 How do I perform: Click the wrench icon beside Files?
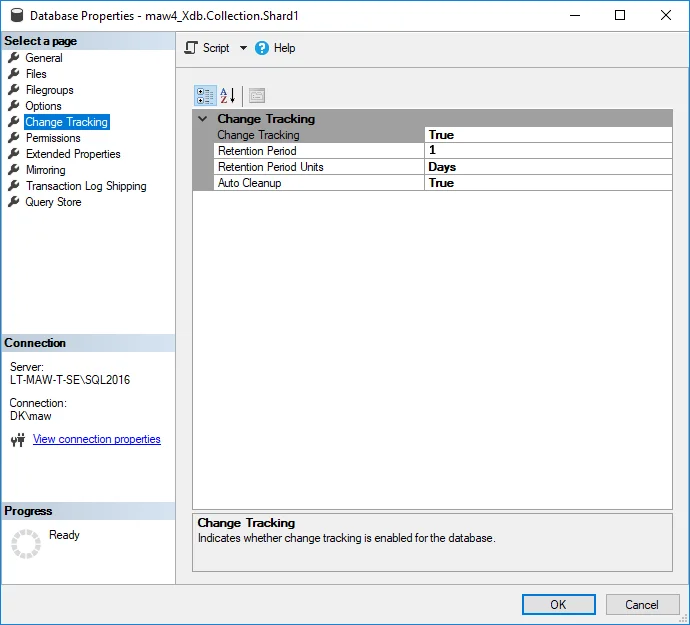14,74
